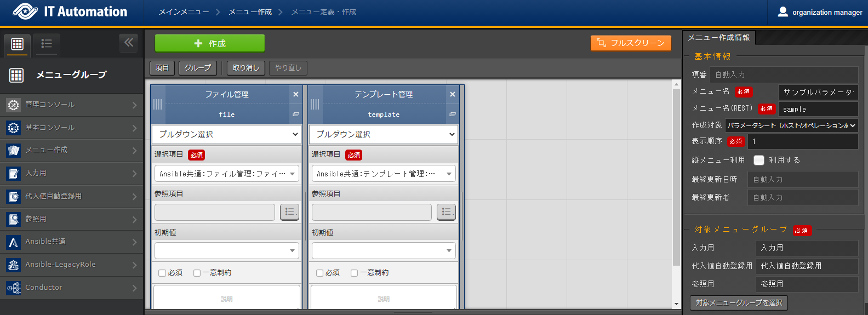This screenshot has width=868, height=315.
Task: Open reference item list for file column
Action: pos(289,212)
